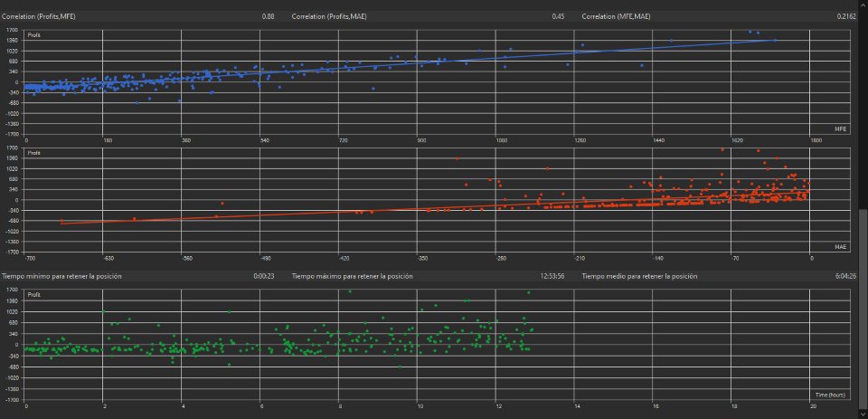Select the 0.45 correlation value

(x=558, y=16)
